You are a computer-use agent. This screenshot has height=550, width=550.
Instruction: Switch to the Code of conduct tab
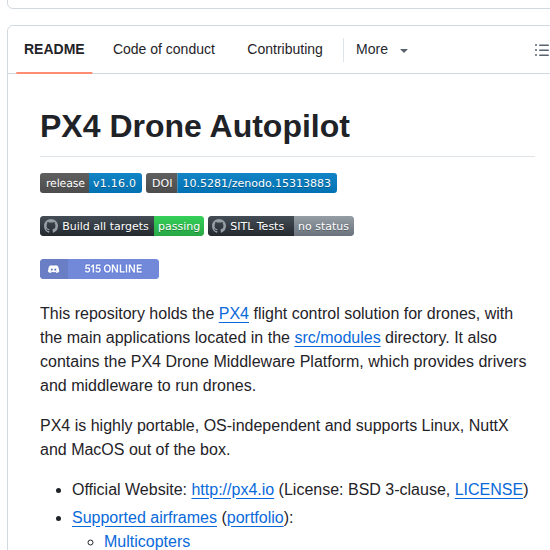click(x=164, y=49)
